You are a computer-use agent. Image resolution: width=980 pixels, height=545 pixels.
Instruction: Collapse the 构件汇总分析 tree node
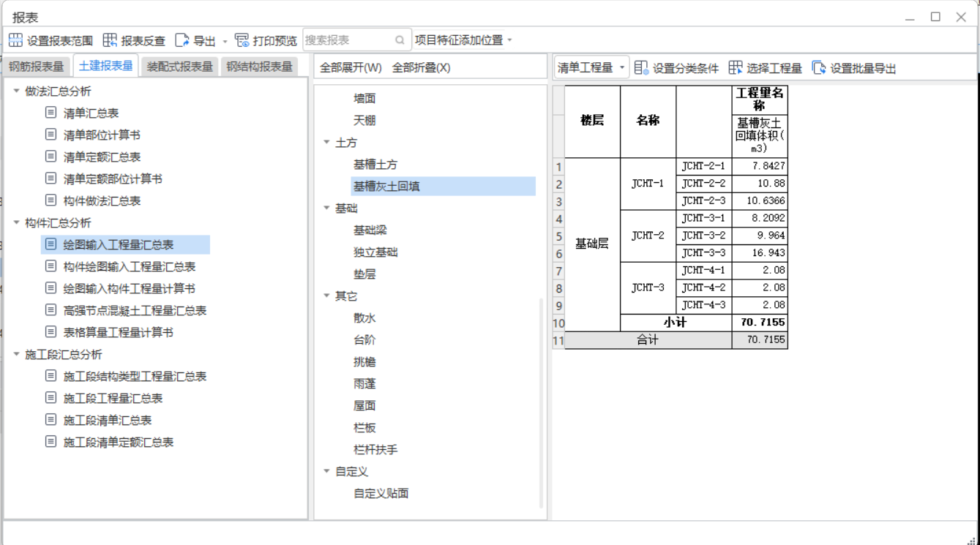point(16,223)
